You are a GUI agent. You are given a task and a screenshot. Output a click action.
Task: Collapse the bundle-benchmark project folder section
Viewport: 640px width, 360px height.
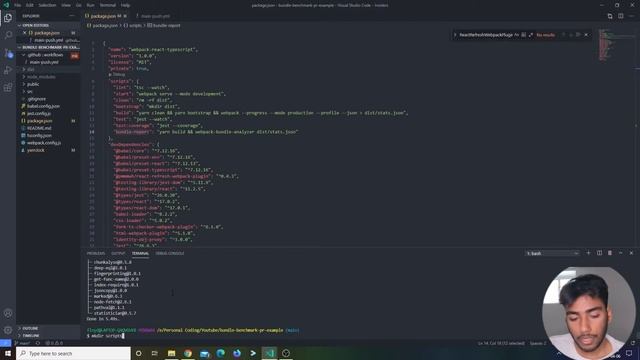click(49, 47)
